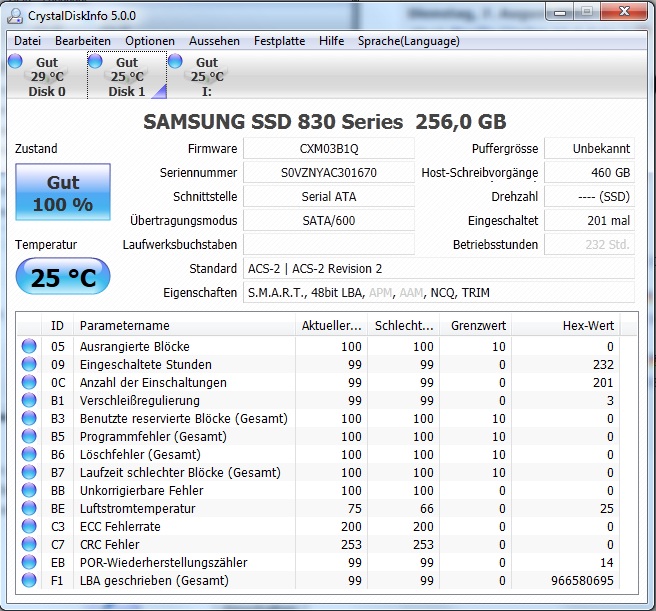Click status orb of CRC Fehler row
Screen dimensions: 656x611
pyautogui.click(x=29, y=544)
